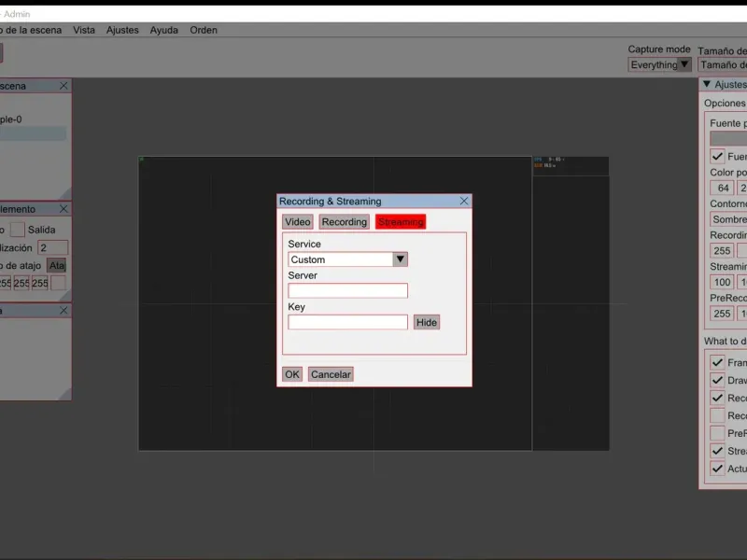The height and width of the screenshot is (560, 747).
Task: Click the Cancelar button
Action: (x=331, y=374)
